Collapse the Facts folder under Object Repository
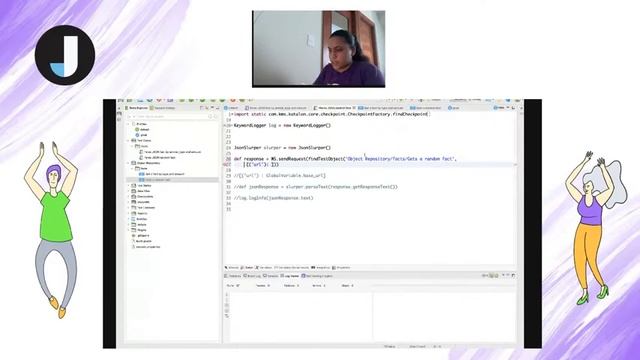The image size is (640, 360). tap(132, 168)
